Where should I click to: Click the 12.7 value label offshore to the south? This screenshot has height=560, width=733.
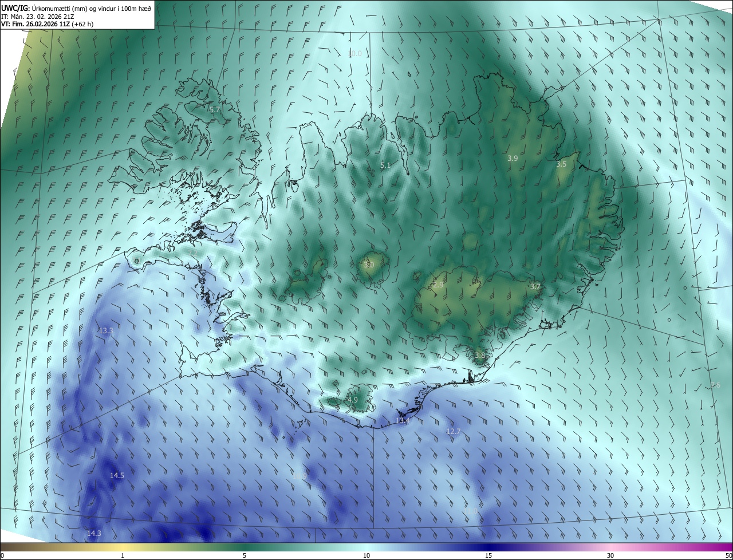click(454, 432)
